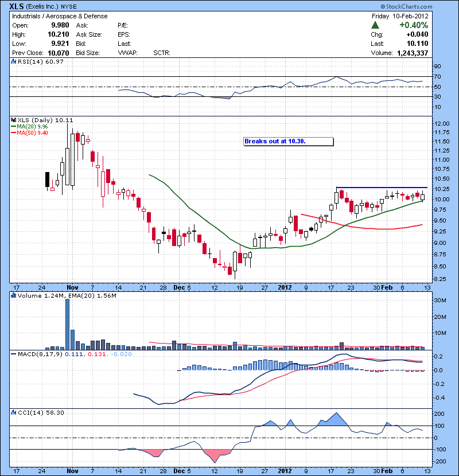Click the XLS ticker symbol title
The image size is (459, 476).
[17, 6]
